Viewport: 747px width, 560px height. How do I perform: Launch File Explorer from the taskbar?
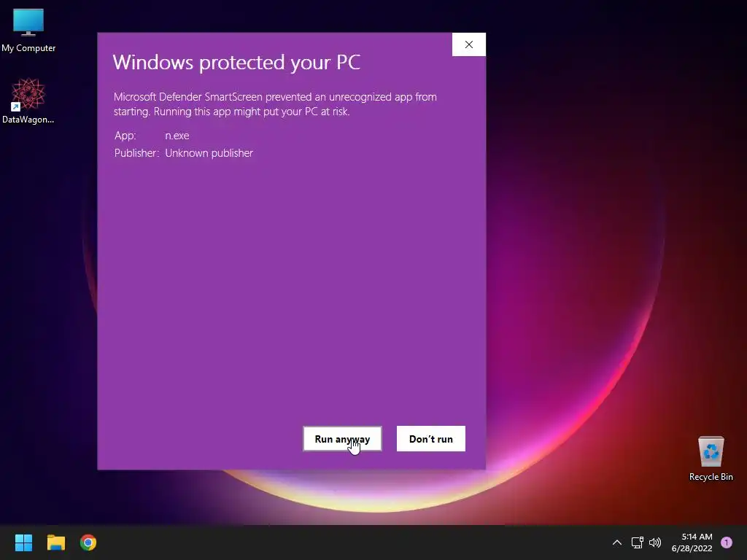(55, 542)
